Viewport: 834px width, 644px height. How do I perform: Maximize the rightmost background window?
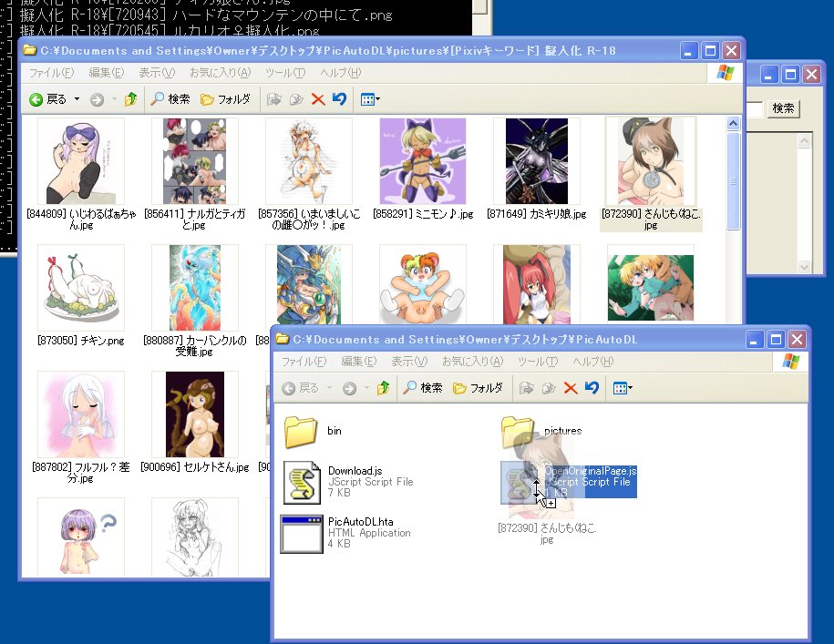tap(790, 75)
